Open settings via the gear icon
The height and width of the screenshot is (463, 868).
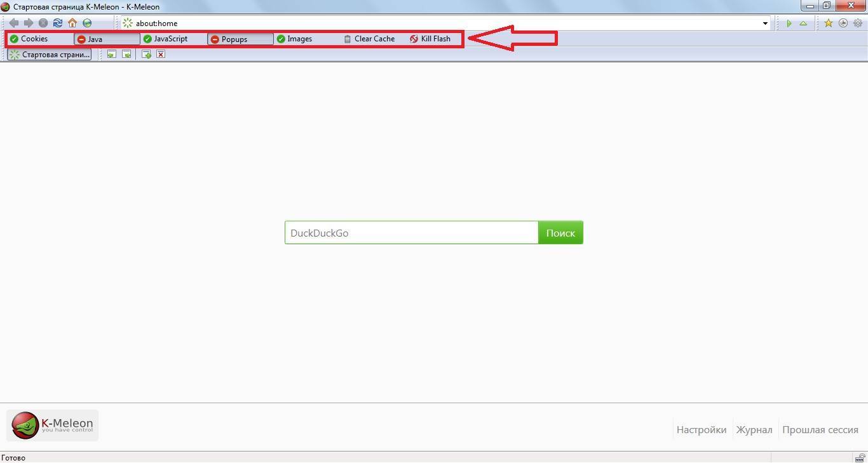858,23
